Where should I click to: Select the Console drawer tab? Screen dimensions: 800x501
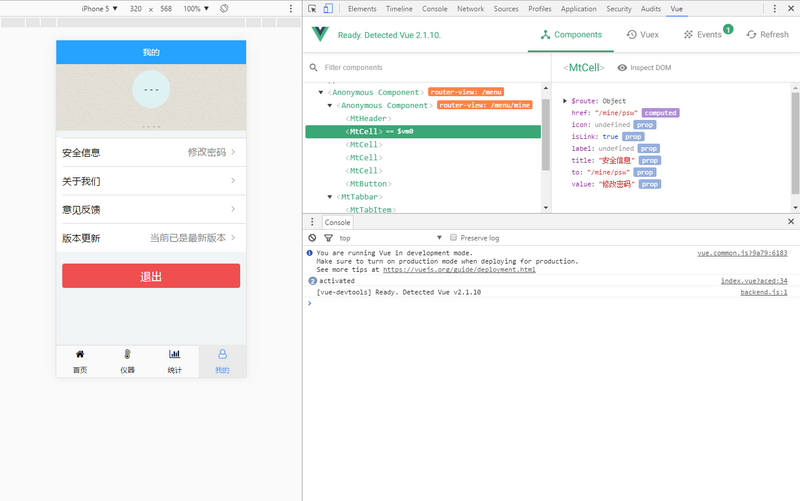(337, 222)
